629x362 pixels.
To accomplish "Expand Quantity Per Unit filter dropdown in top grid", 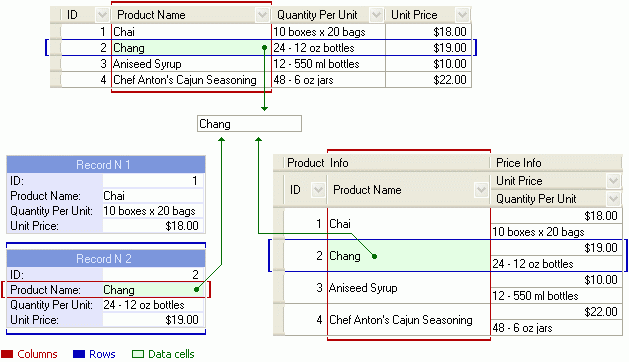I will pyautogui.click(x=376, y=15).
